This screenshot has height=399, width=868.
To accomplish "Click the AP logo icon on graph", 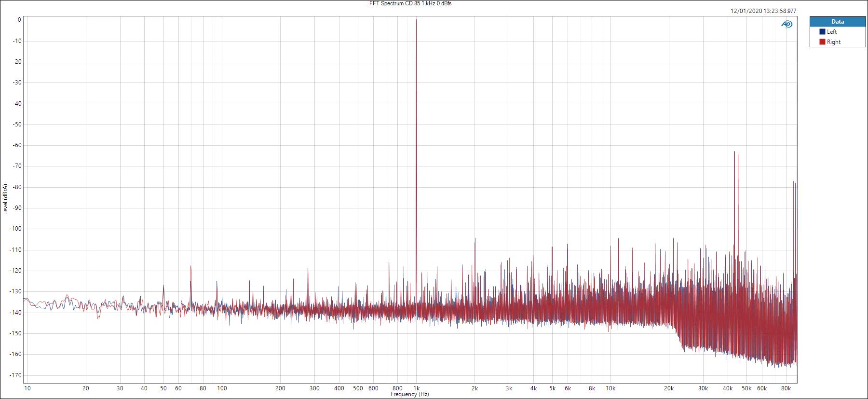I will point(787,24).
